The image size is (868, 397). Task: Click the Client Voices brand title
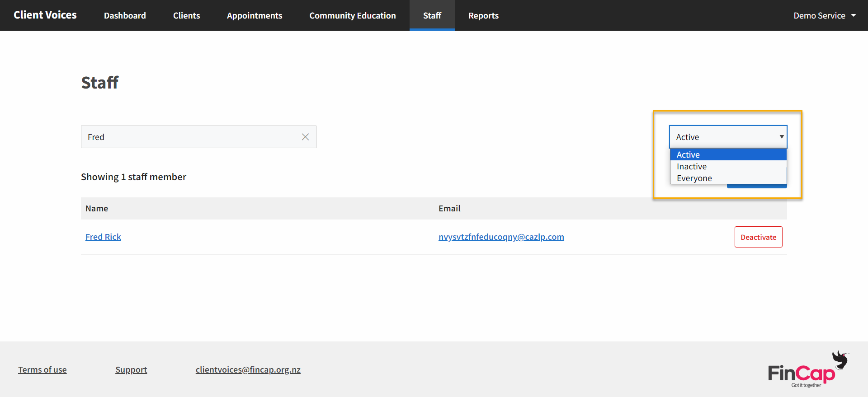tap(45, 15)
